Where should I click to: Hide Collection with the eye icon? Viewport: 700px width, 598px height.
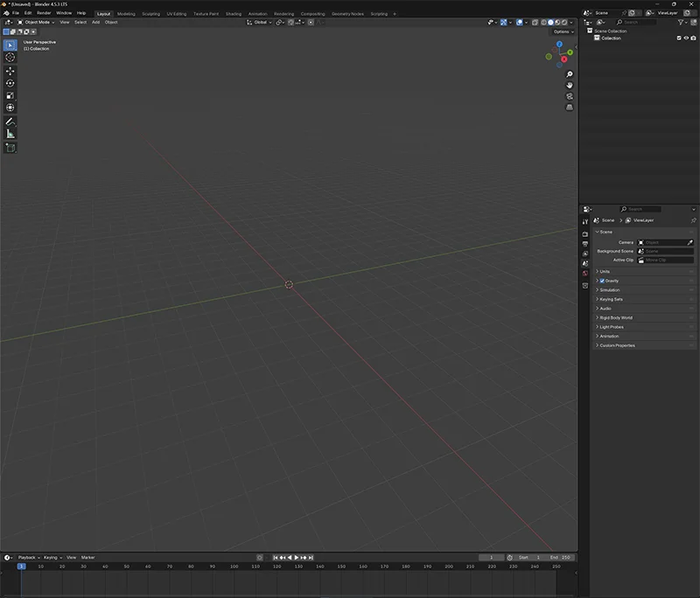[686, 38]
